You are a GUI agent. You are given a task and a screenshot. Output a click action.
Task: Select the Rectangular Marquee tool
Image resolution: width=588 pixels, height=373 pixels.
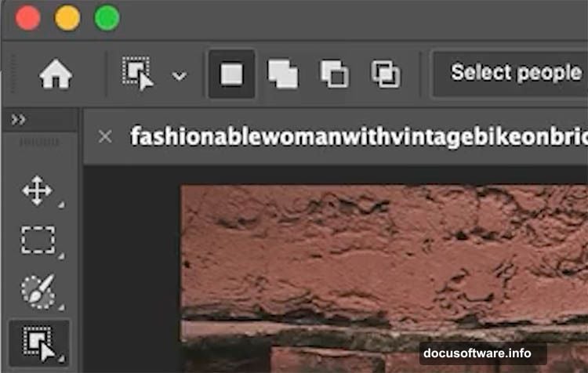[37, 240]
